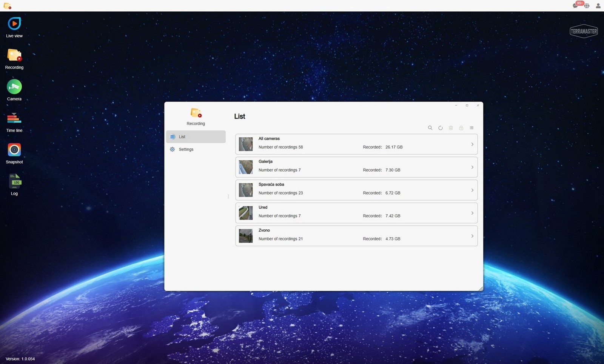Click the window resize grip corner
Image resolution: width=604 pixels, height=364 pixels.
pyautogui.click(x=481, y=289)
